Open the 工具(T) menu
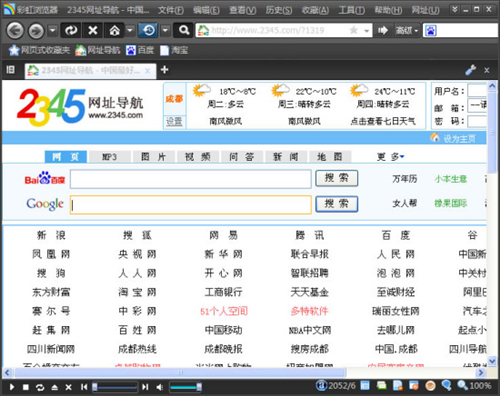500x396 pixels. pyautogui.click(x=351, y=10)
